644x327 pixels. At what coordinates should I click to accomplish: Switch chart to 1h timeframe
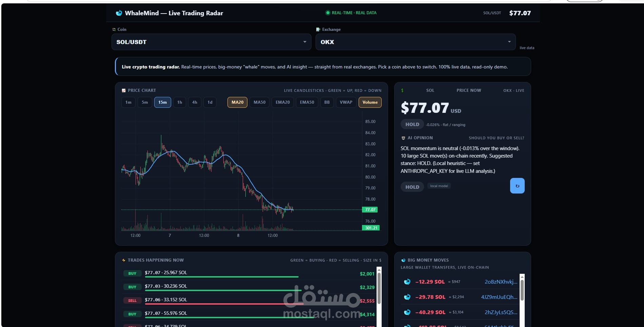click(x=180, y=102)
